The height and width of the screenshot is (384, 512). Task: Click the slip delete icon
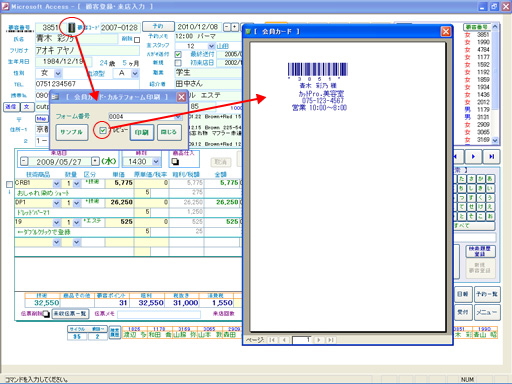tap(46, 314)
